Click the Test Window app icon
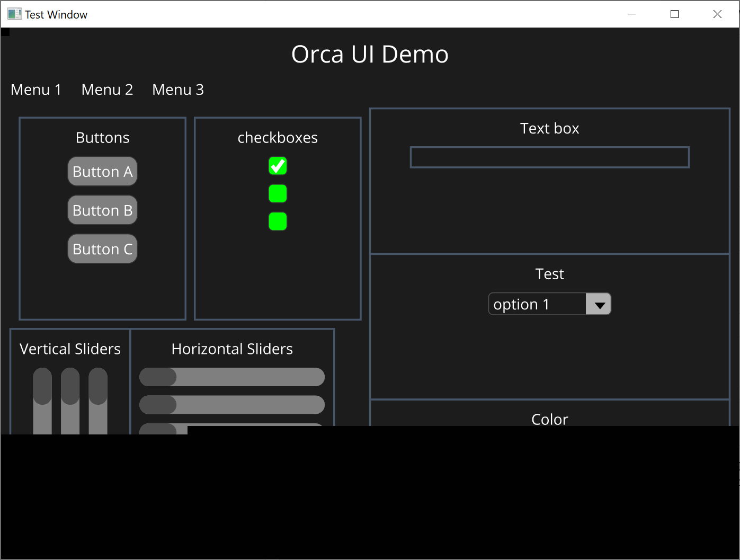This screenshot has width=740, height=560. 14,14
